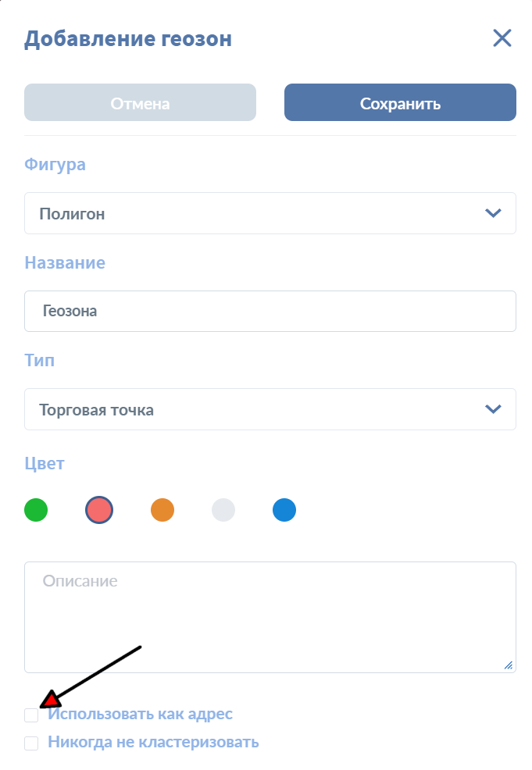Image resolution: width=532 pixels, height=770 pixels.
Task: Click the Отмена button
Action: tap(140, 103)
